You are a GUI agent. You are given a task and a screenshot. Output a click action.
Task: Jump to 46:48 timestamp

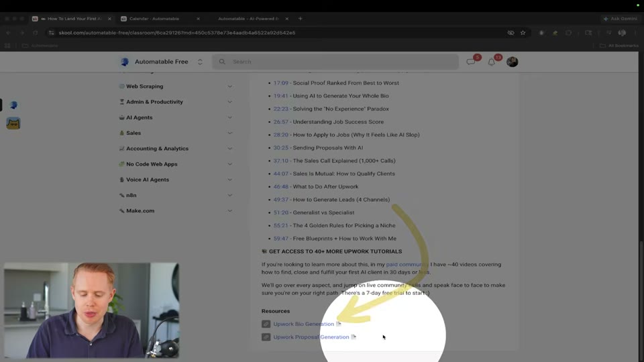281,186
